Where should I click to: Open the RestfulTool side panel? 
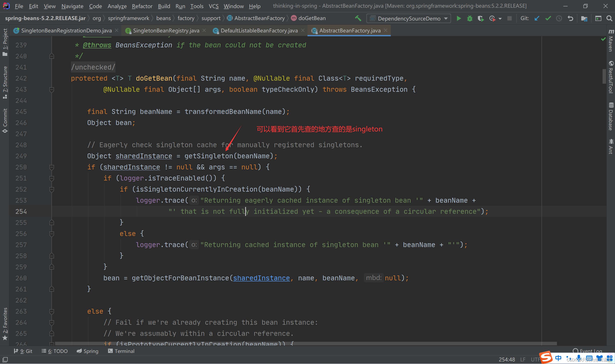click(x=611, y=77)
